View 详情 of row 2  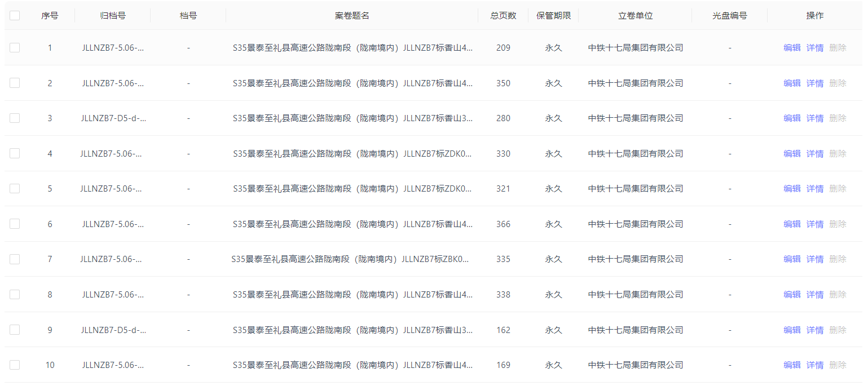click(815, 83)
